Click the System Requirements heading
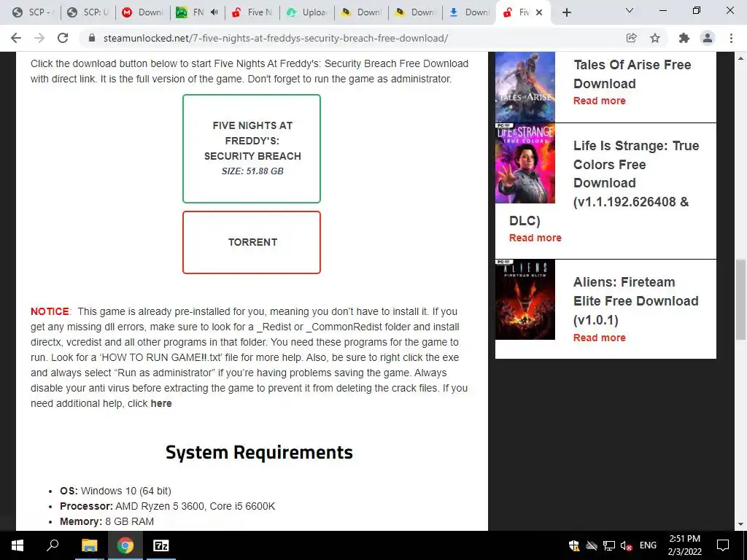The image size is (747, 560). pyautogui.click(x=259, y=452)
